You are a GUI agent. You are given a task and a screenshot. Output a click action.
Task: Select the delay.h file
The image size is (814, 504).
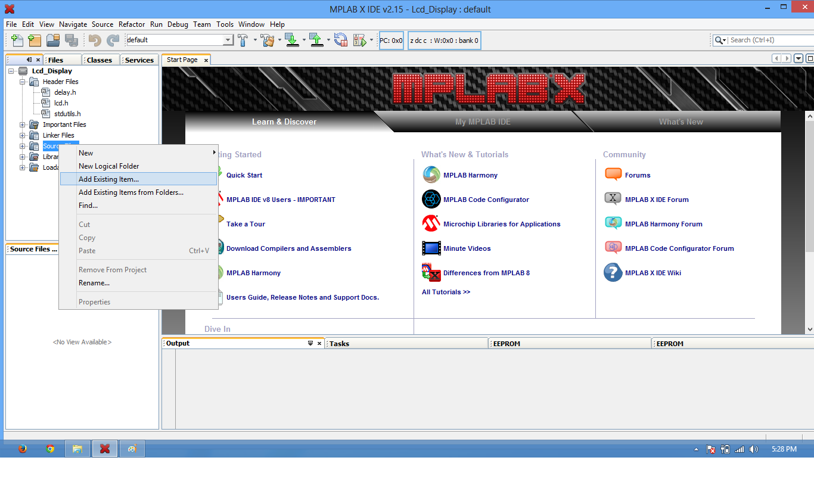[65, 92]
